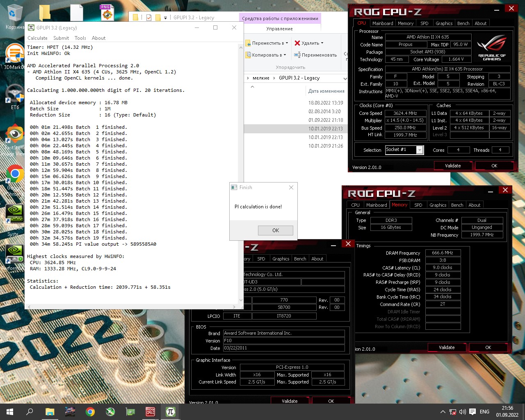Open About tab in Mainboard CPU-Z window
This screenshot has height=420, width=525.
317,259
